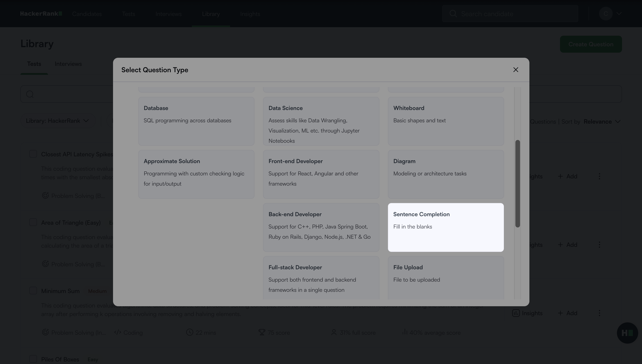Viewport: 642px width, 364px height.
Task: Close the Select Question Type dialog
Action: (515, 70)
